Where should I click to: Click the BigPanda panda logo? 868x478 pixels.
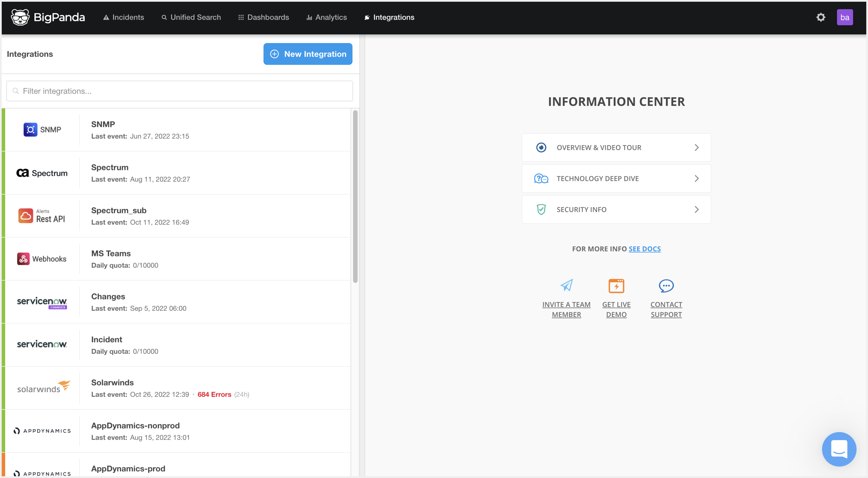(20, 17)
